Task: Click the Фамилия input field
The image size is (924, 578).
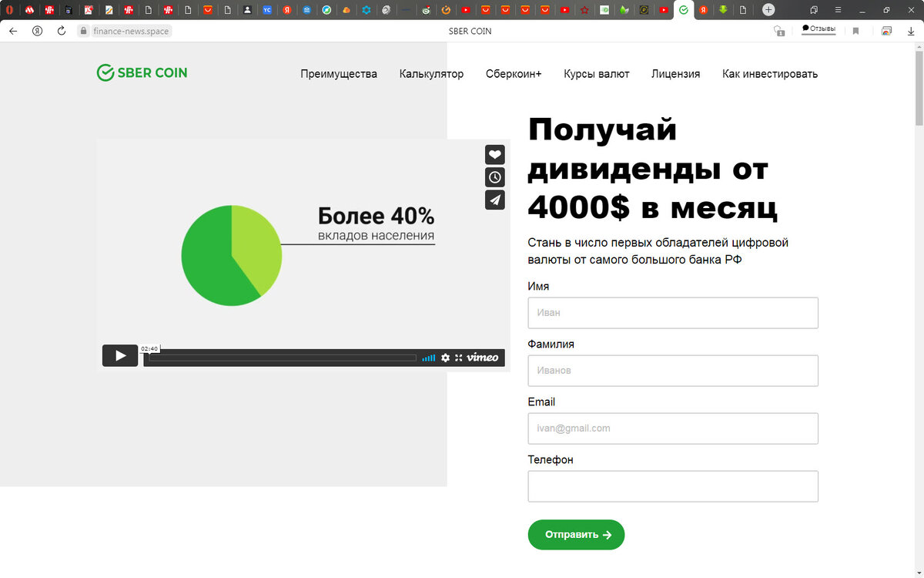Action: tap(673, 371)
